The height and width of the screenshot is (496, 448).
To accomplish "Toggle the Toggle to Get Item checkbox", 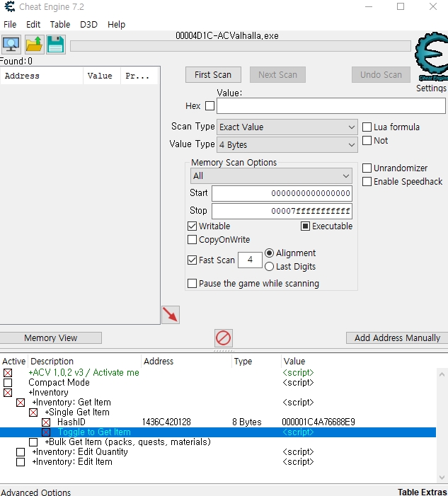I will pyautogui.click(x=46, y=432).
